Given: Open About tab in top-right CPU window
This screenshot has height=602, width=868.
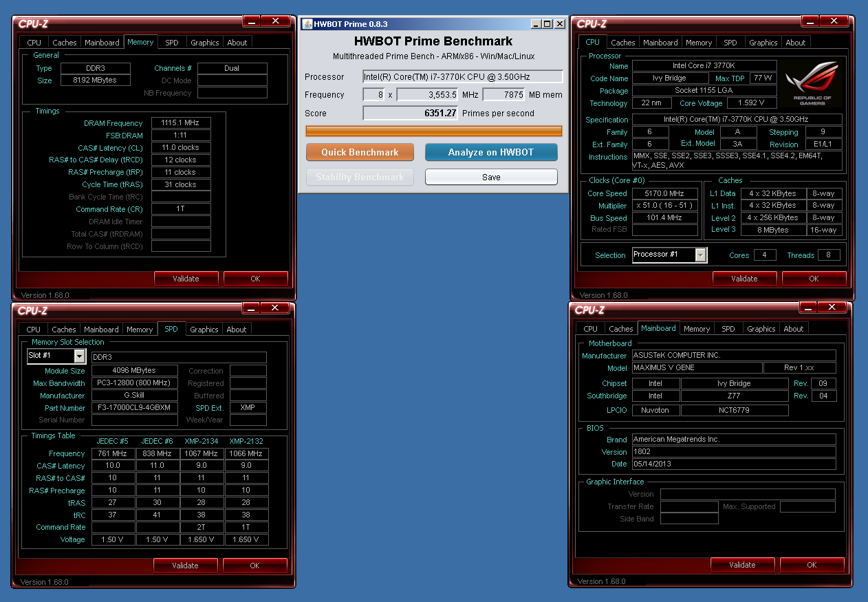Looking at the screenshot, I should coord(796,43).
